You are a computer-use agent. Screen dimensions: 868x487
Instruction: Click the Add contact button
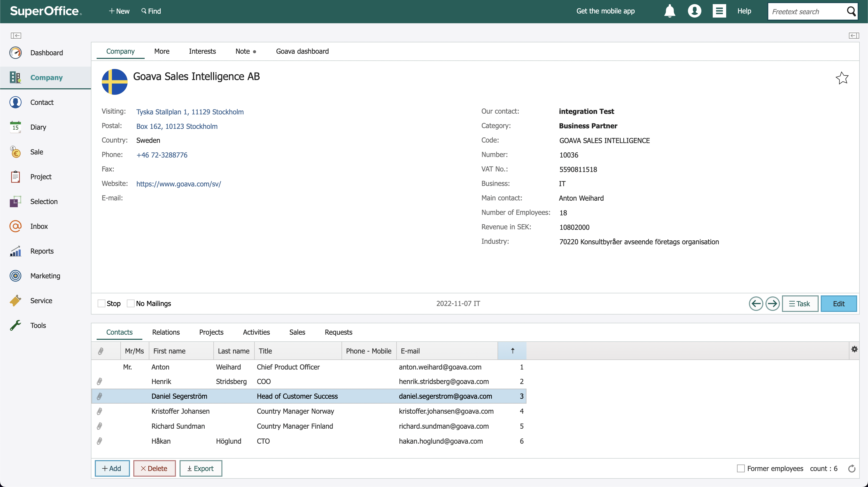point(112,468)
